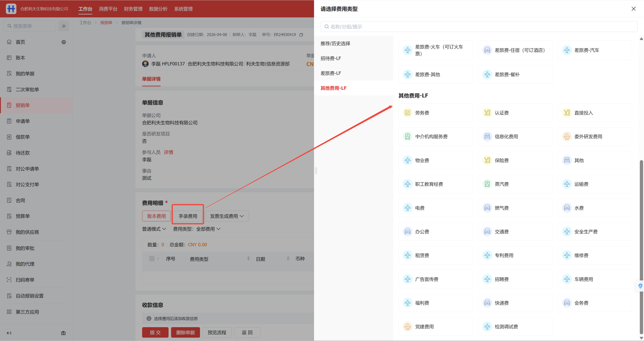Image resolution: width=644 pixels, height=341 pixels.
Task: Pick the 委外研发费用 expense icon
Action: 567,136
